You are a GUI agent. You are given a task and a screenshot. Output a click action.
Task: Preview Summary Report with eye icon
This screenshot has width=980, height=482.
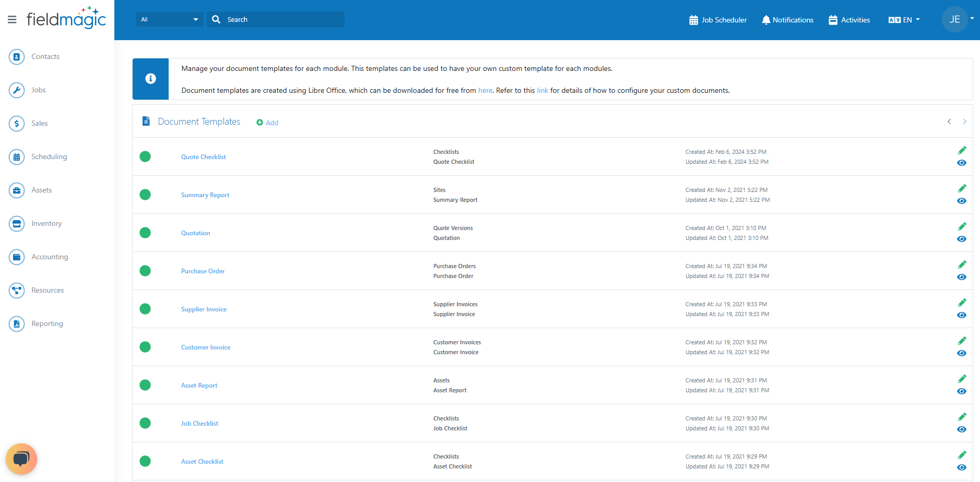coord(962,201)
